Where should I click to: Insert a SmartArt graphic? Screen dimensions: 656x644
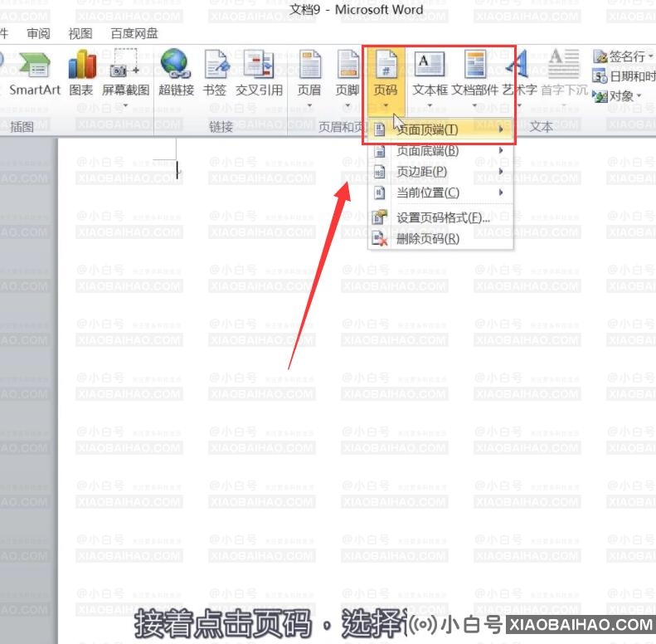click(35, 73)
